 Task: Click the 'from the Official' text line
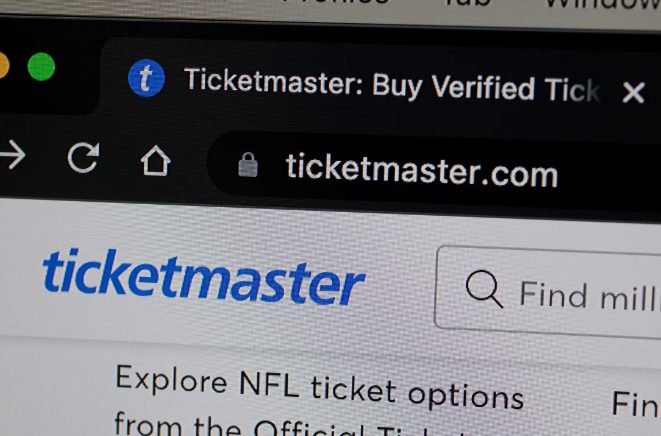239,424
